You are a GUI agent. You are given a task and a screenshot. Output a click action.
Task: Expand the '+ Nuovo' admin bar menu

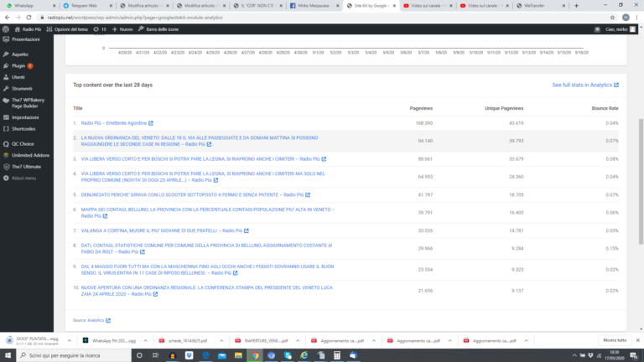click(122, 28)
